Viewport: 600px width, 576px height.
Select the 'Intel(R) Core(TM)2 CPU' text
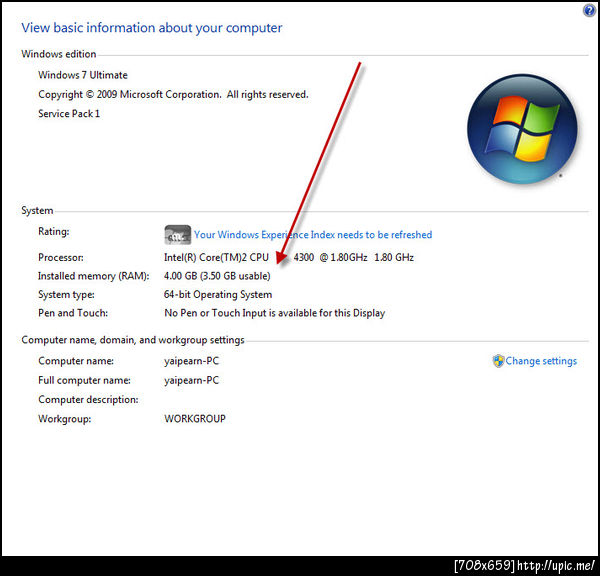pos(216,258)
